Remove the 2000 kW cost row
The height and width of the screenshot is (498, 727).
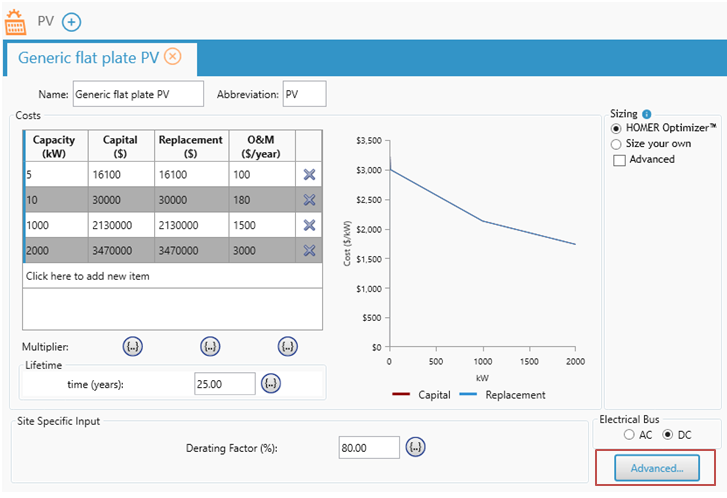click(x=309, y=250)
